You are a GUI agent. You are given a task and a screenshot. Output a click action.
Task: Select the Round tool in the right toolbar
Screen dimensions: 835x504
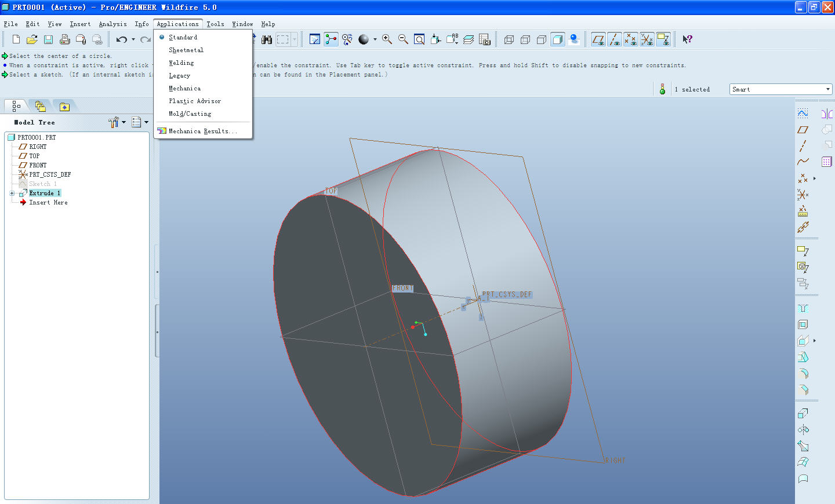803,374
